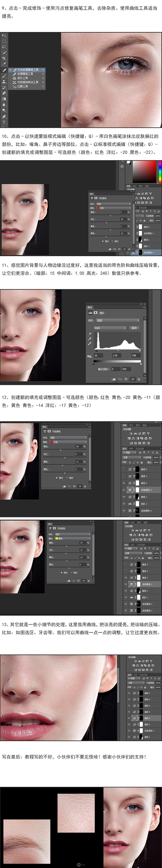Select the Lasso tool in the toolbar

click(4, 47)
